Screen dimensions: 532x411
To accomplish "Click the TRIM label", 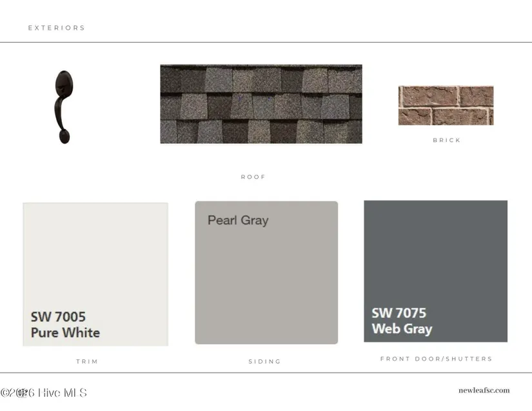I will tap(87, 361).
